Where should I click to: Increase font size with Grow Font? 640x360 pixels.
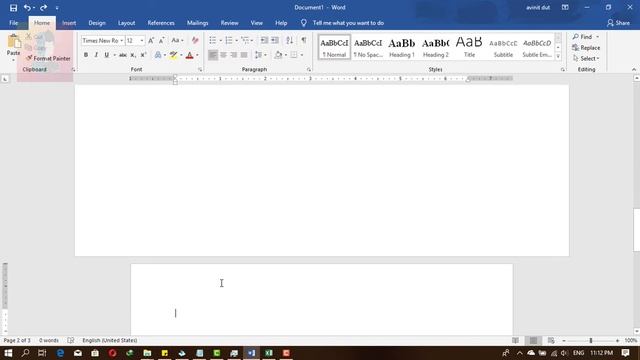151,40
